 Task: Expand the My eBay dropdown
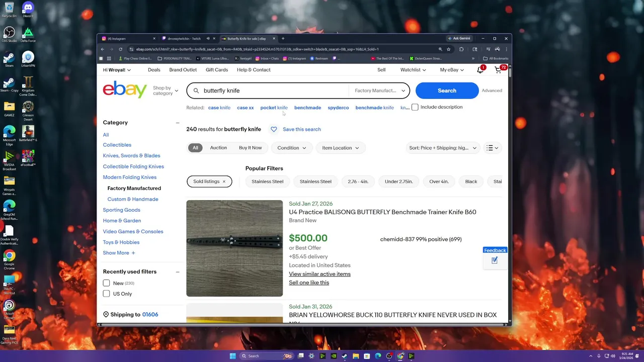(x=452, y=70)
